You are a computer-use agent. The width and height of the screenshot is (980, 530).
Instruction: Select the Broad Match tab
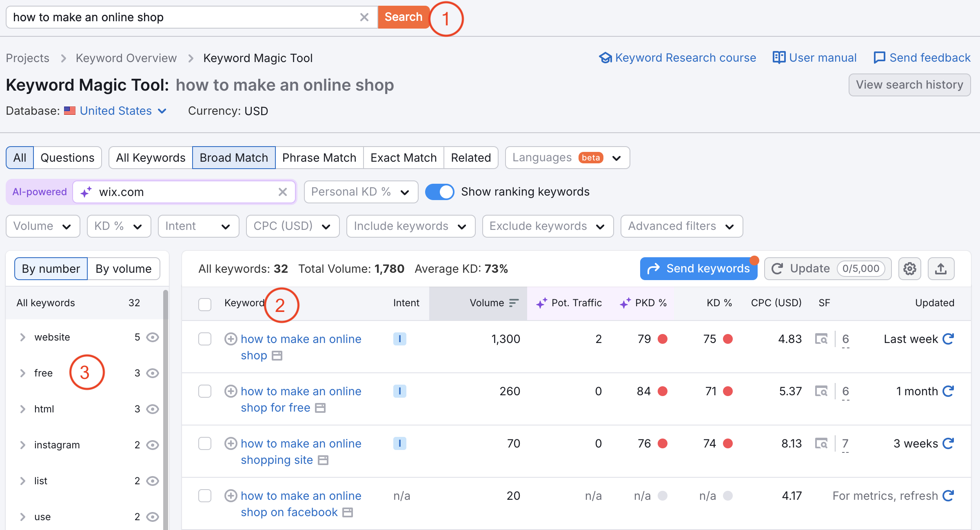point(233,157)
